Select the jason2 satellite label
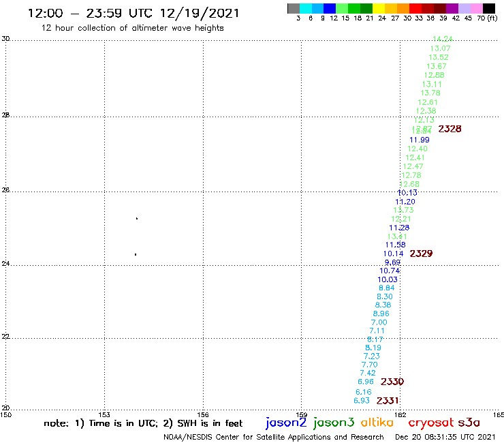Screen dimensions: 504x443 (286, 423)
